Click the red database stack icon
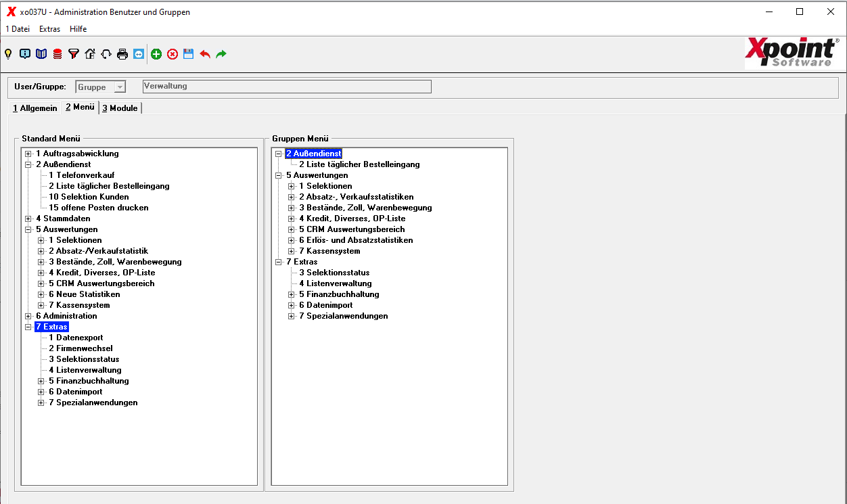Screen dimensions: 847x504 point(58,54)
